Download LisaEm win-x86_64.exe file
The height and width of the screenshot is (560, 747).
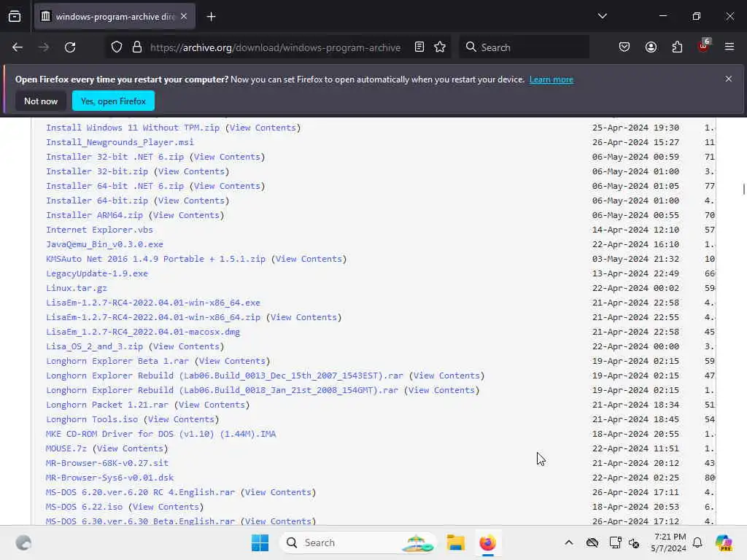153,303
